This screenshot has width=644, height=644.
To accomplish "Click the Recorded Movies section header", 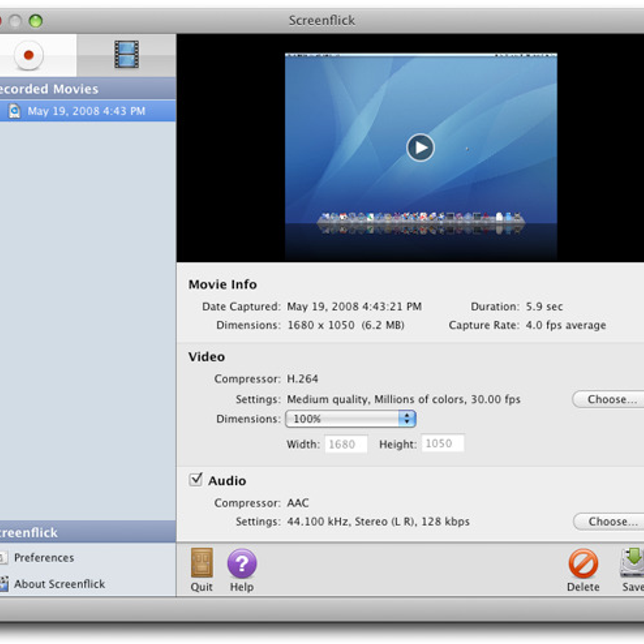I will click(88, 89).
